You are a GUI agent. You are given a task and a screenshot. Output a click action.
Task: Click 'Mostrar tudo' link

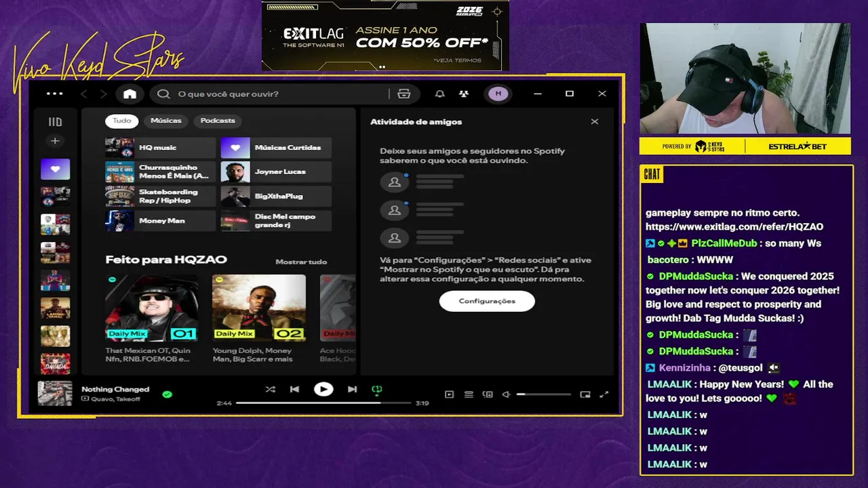click(x=301, y=262)
